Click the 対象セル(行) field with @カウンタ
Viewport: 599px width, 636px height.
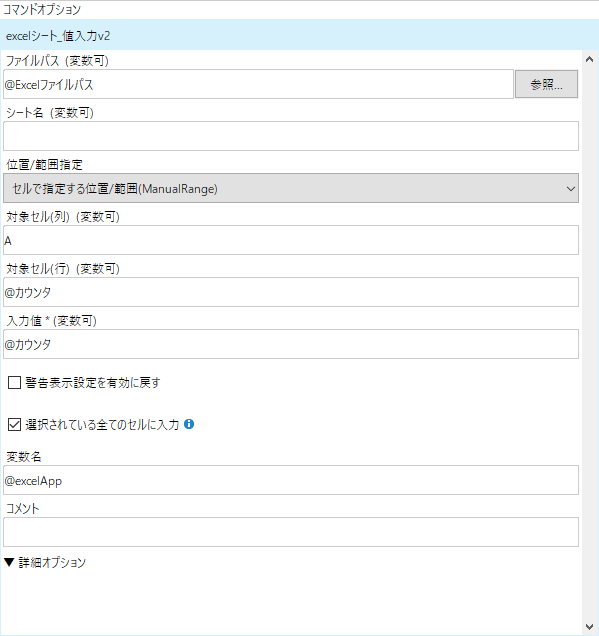[x=291, y=292]
